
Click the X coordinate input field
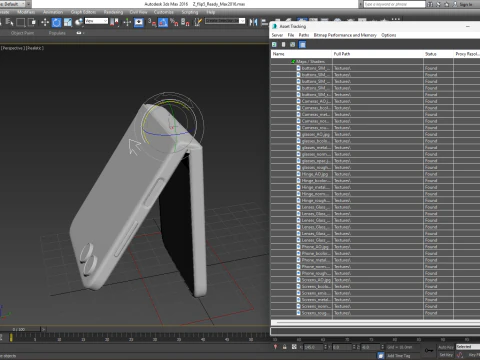click(313, 347)
